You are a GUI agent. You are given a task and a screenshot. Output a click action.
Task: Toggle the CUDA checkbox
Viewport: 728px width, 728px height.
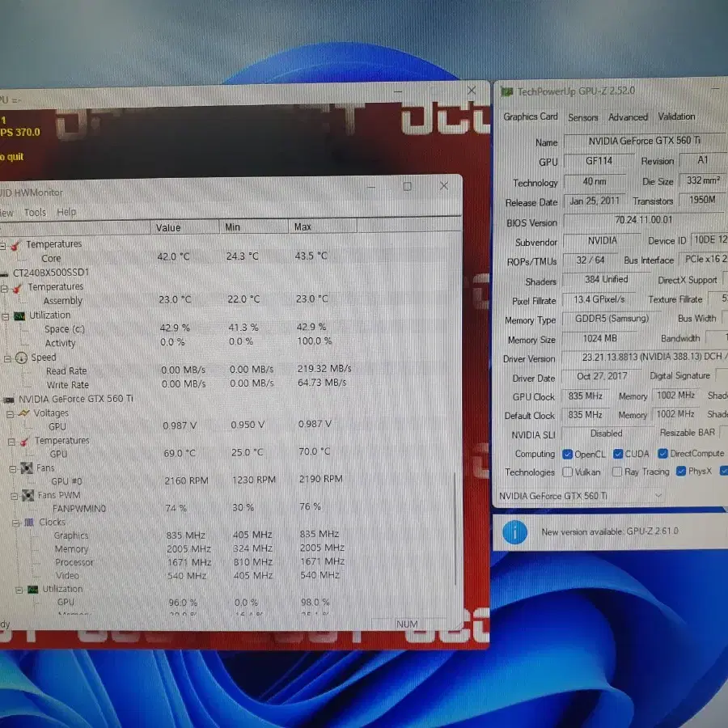[618, 454]
